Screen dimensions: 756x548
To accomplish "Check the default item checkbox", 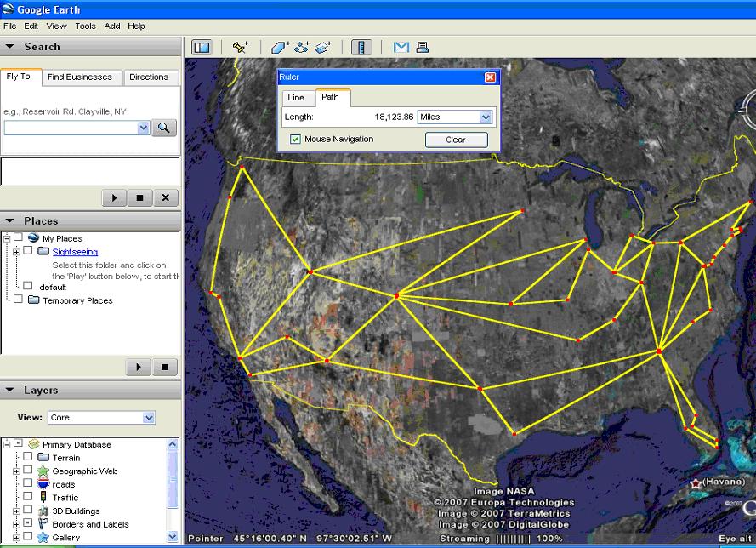I will tap(28, 286).
